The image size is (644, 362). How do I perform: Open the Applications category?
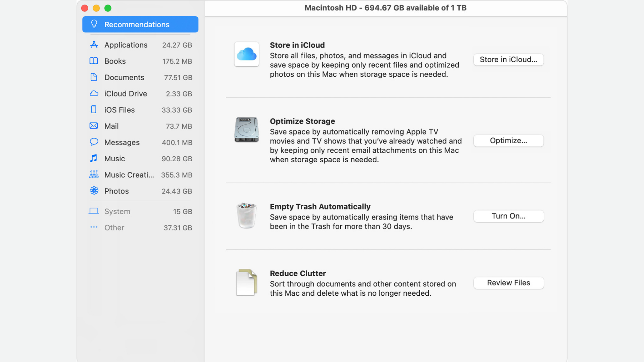[x=140, y=45]
